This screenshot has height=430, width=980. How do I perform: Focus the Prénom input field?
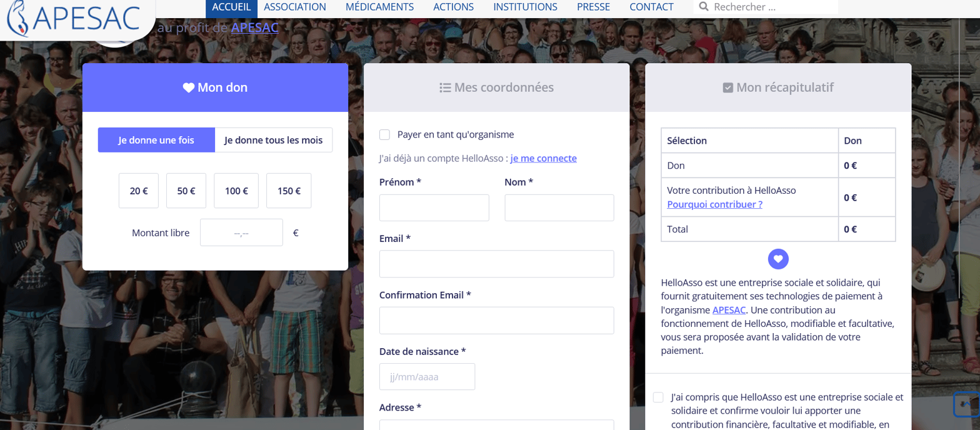coord(434,207)
